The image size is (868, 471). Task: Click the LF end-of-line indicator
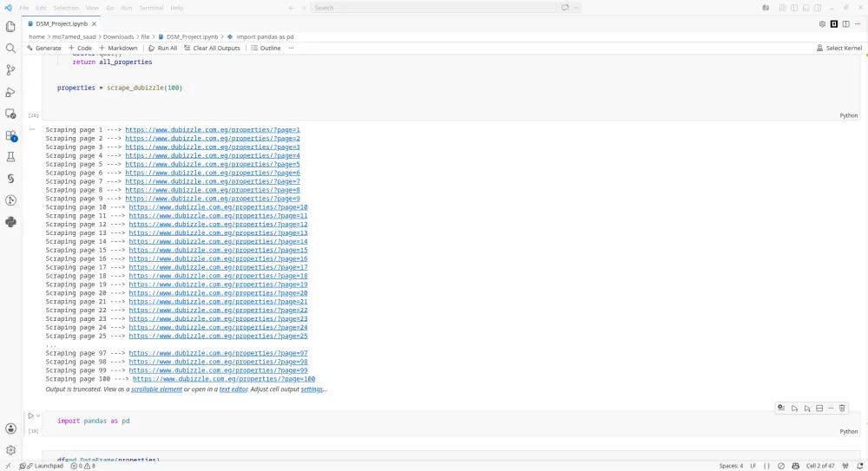753,466
